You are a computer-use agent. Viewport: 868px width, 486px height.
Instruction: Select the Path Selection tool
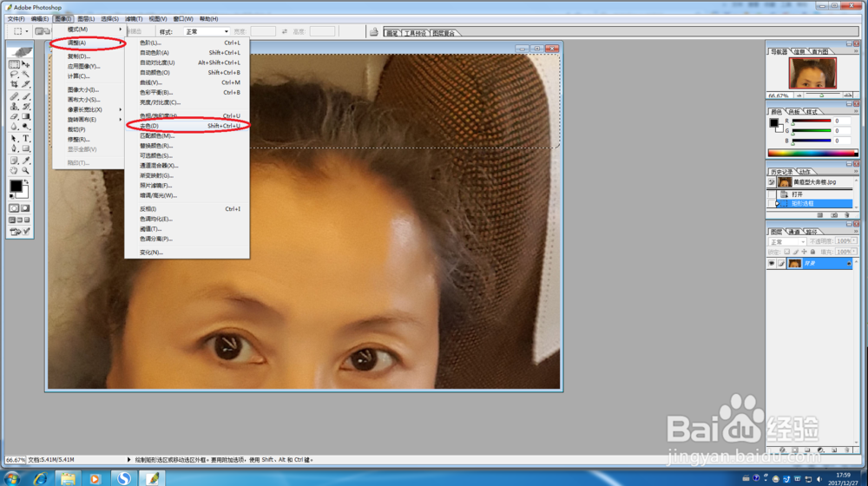click(x=14, y=138)
